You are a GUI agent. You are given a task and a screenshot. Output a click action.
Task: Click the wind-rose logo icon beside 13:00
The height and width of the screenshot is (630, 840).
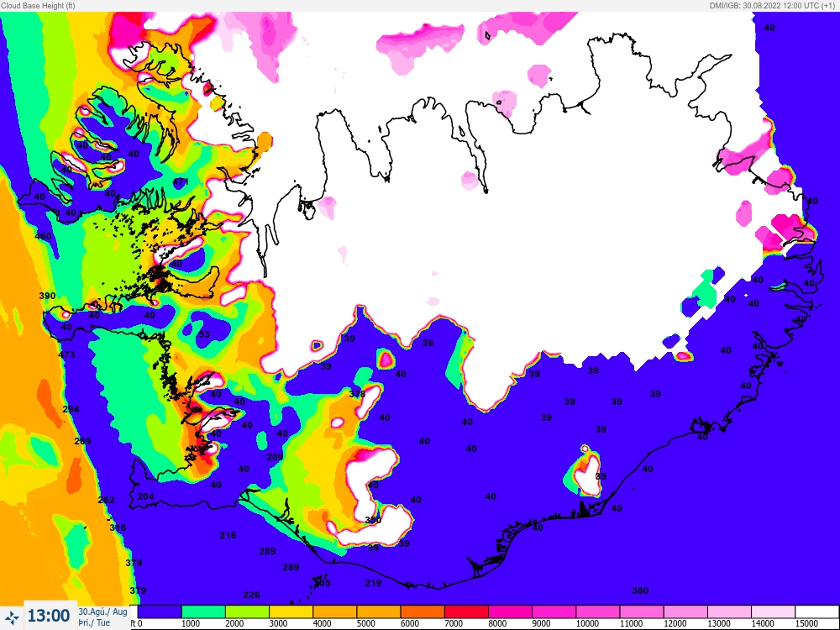click(x=11, y=617)
